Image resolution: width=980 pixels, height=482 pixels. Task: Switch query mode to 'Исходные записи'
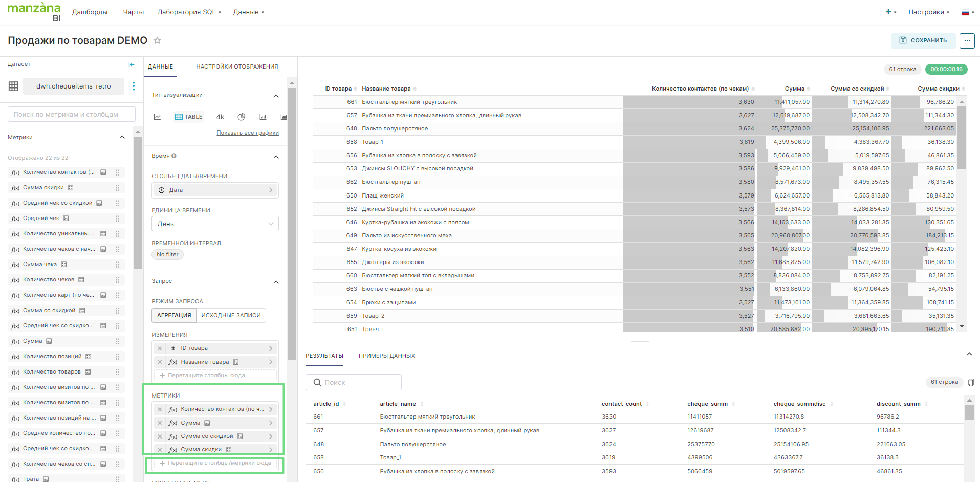pyautogui.click(x=231, y=315)
